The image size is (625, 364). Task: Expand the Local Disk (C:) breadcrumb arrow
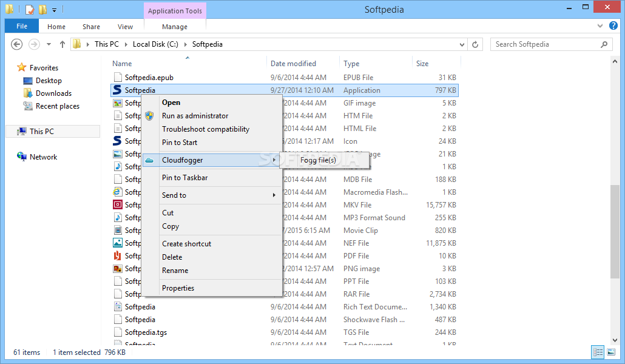coord(185,44)
